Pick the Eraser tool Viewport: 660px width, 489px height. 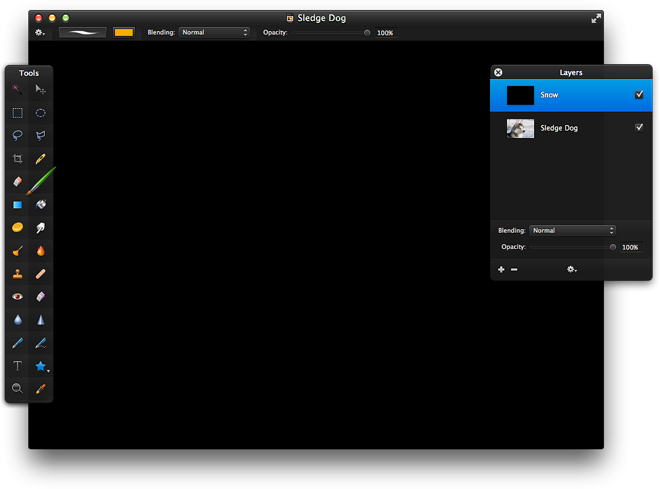coord(17,181)
